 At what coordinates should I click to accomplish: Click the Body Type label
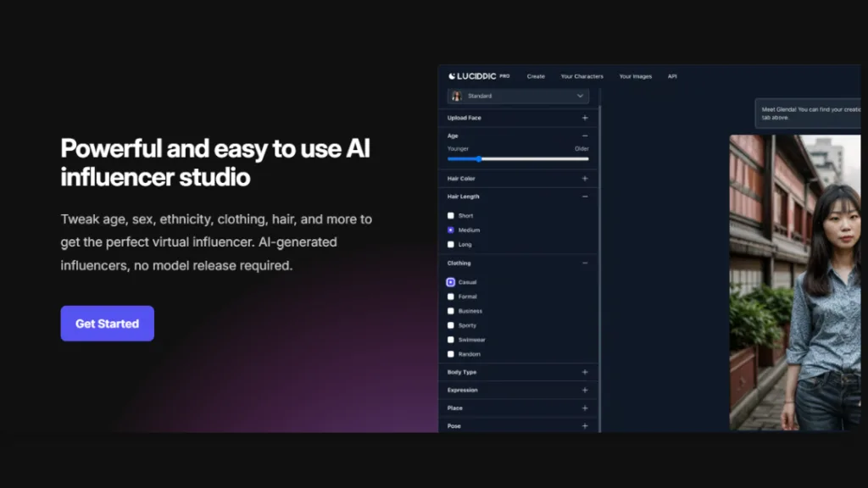462,373
